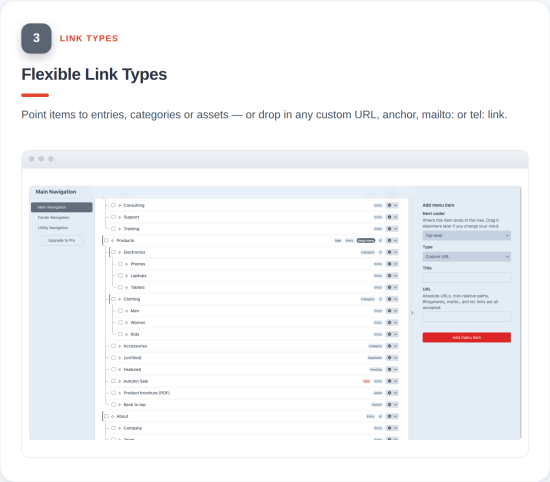Click the move handle icon beside Featured

point(120,369)
